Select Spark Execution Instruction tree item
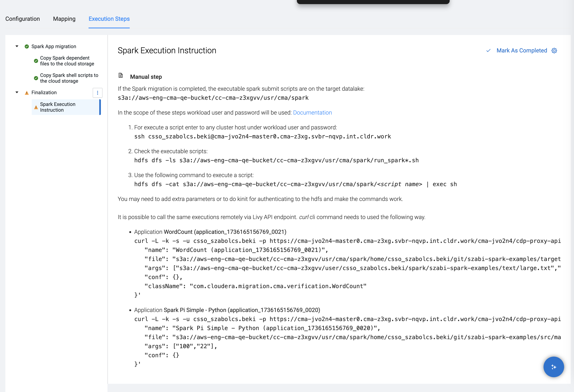The image size is (574, 392). click(58, 107)
